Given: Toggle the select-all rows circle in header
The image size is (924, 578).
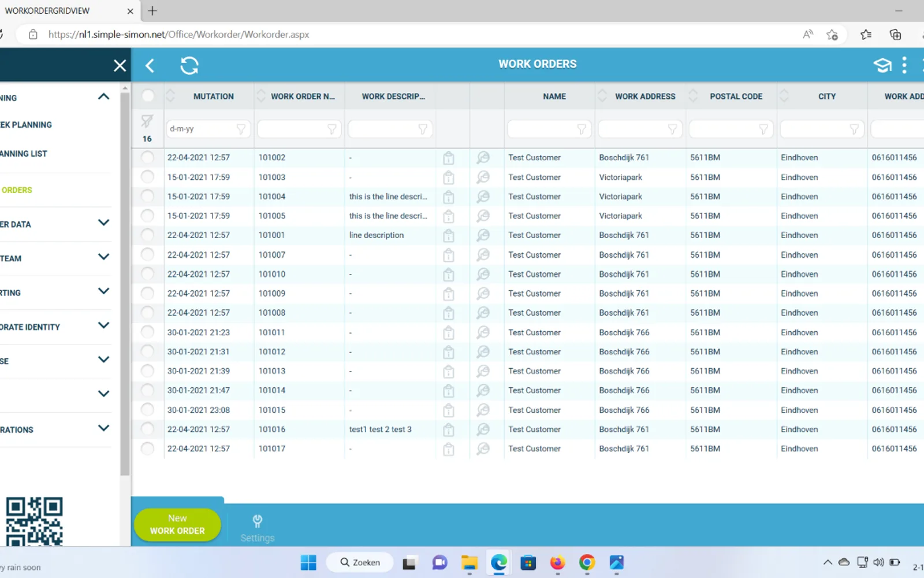Looking at the screenshot, I should pos(148,96).
